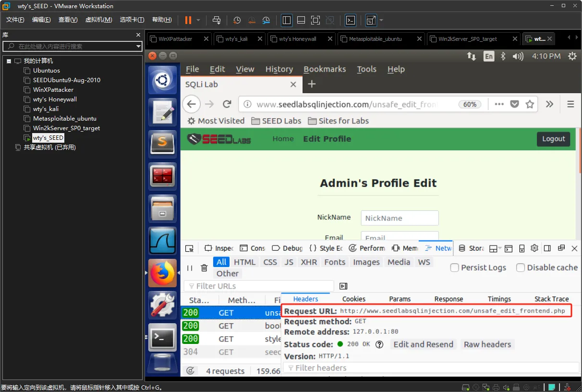Enter full screen mode icon in VMware toolbar
The width and height of the screenshot is (582, 392).
click(315, 20)
